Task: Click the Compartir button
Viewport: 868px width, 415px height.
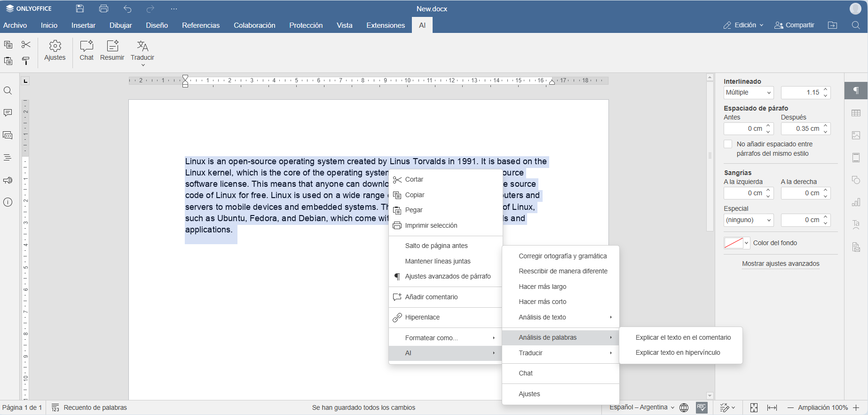Action: point(794,25)
